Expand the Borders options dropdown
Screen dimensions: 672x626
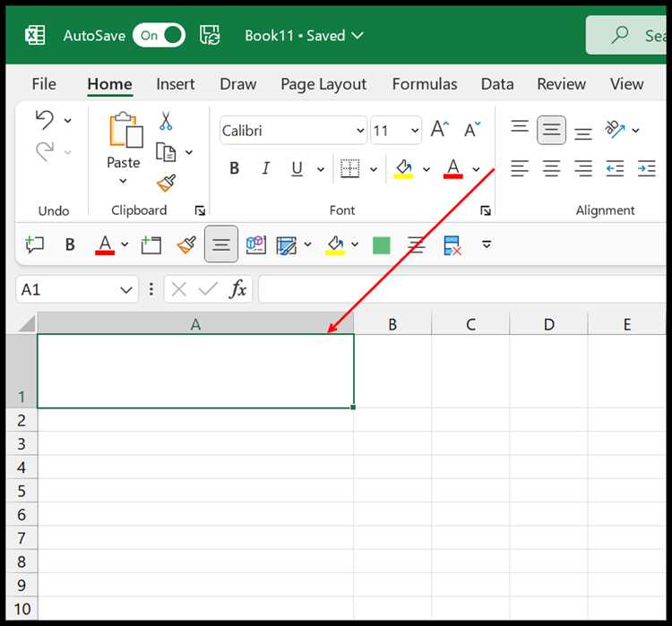click(374, 169)
